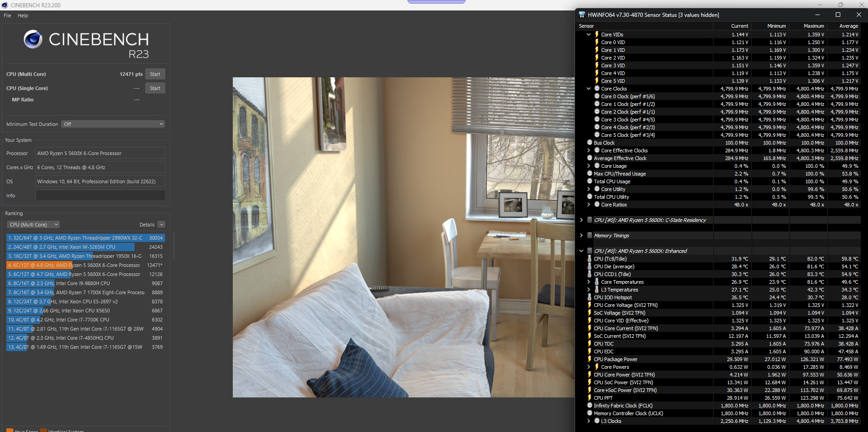
Task: Expand the L3 Clocks group
Action: [x=588, y=421]
